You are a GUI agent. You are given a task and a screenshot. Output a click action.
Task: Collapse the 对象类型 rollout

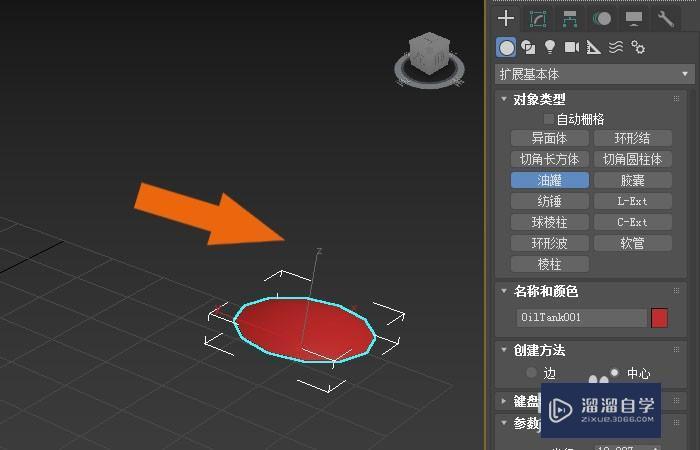tap(504, 99)
